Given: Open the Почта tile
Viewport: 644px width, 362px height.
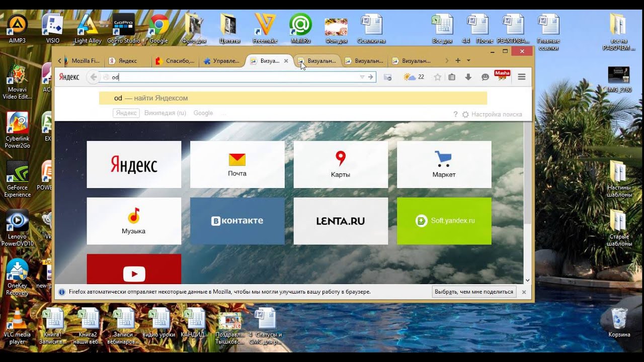Looking at the screenshot, I should (237, 164).
